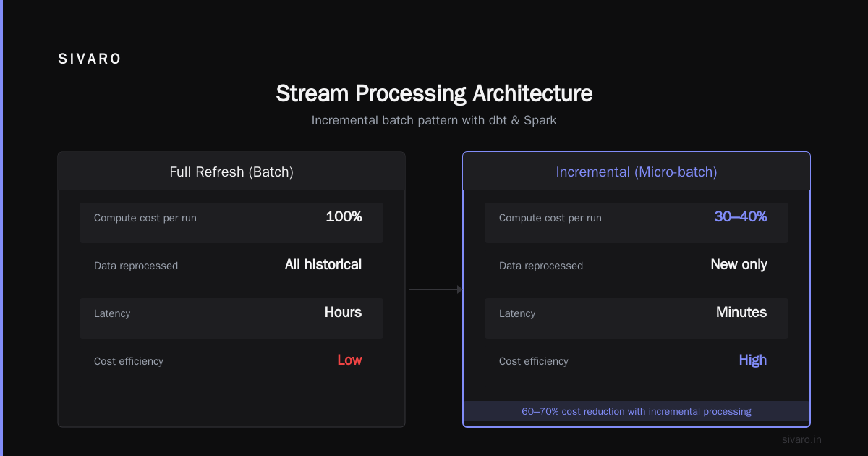
Task: Click Latency label in Full Refresh panel
Action: click(112, 313)
